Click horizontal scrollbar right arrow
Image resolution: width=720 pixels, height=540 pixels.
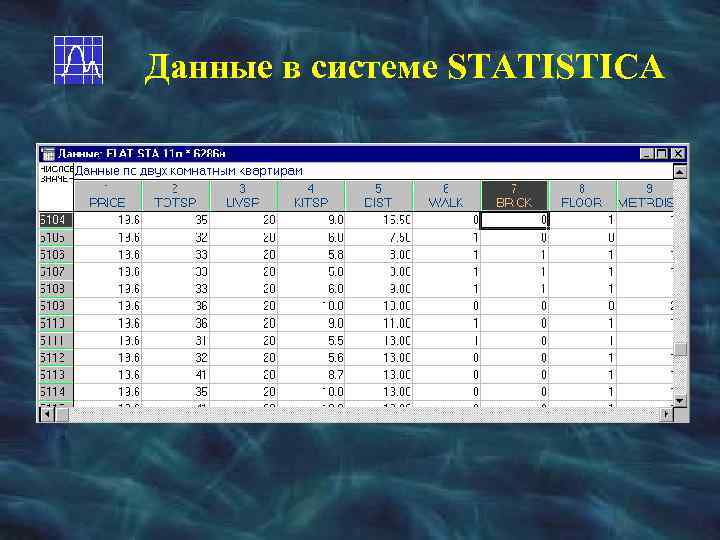click(x=666, y=414)
